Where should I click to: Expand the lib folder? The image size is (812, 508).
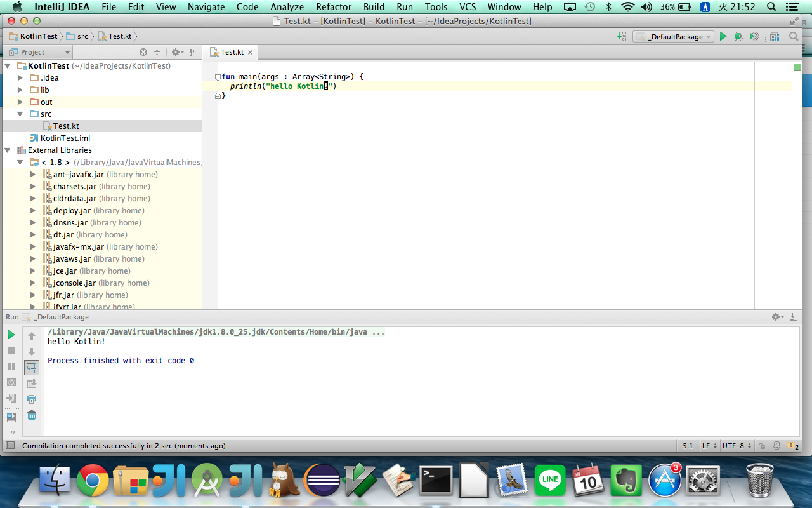tap(20, 90)
